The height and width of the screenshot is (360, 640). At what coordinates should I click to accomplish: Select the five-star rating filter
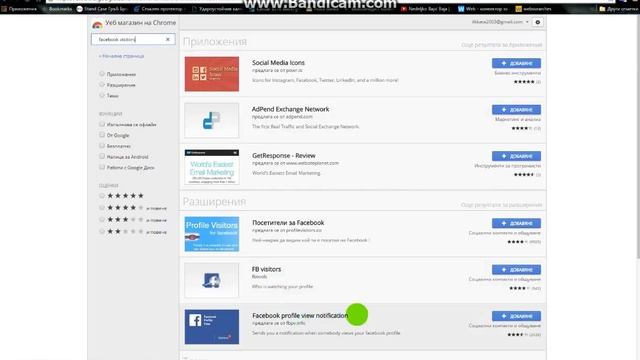point(102,196)
